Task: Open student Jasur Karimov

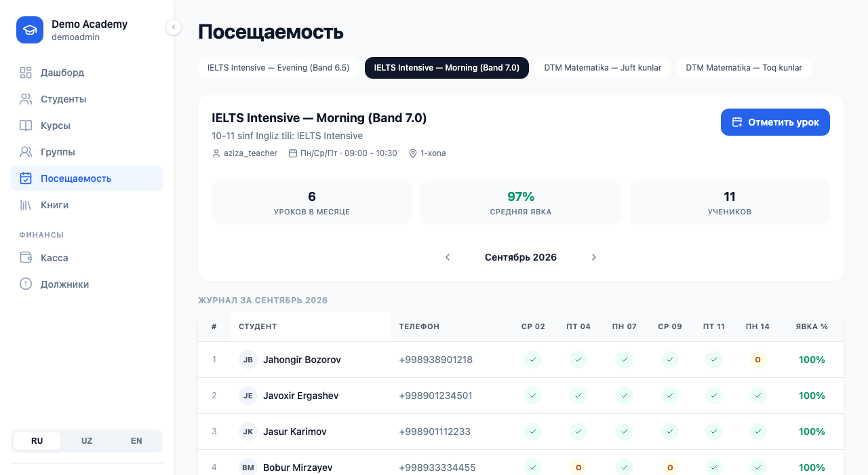Action: (x=295, y=432)
